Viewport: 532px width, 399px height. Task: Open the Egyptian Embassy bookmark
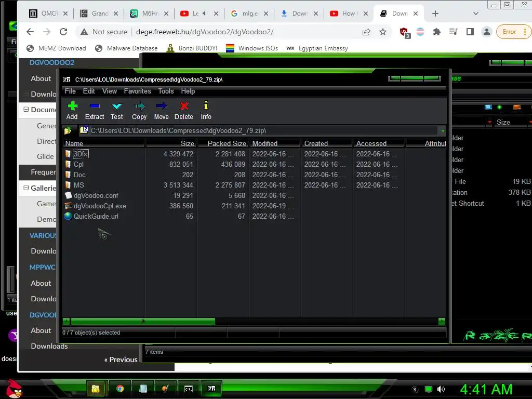(x=317, y=48)
